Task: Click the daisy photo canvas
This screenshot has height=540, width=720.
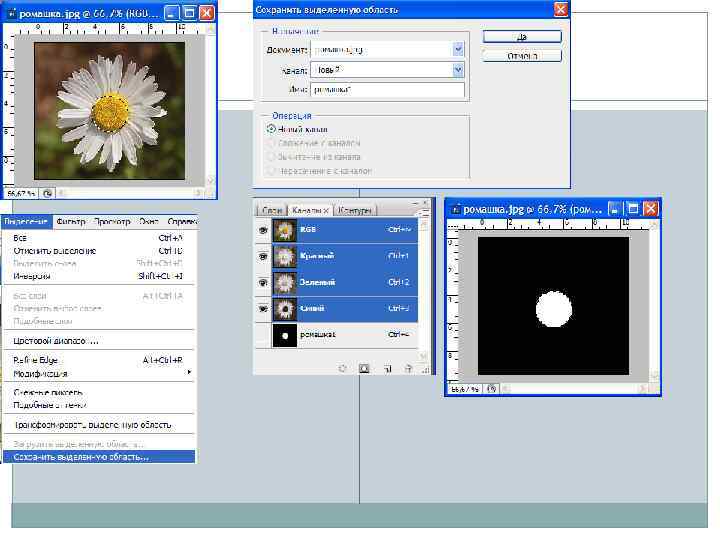Action: [110, 111]
